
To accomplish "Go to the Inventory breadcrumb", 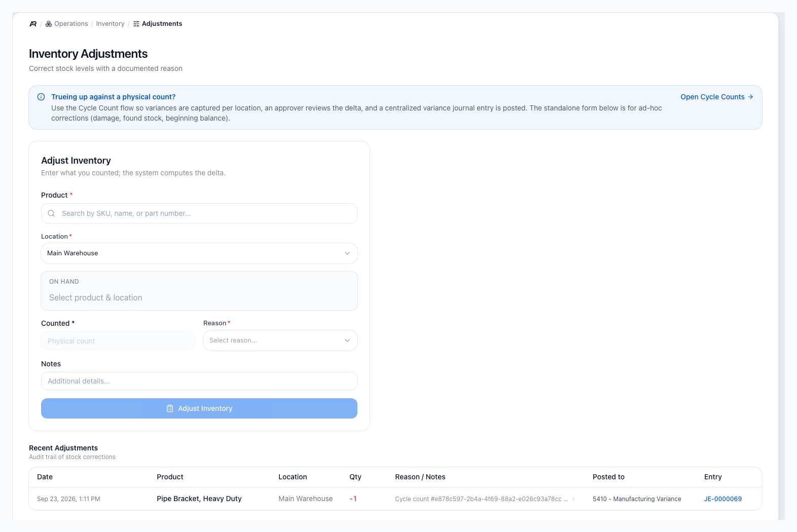I will point(110,24).
